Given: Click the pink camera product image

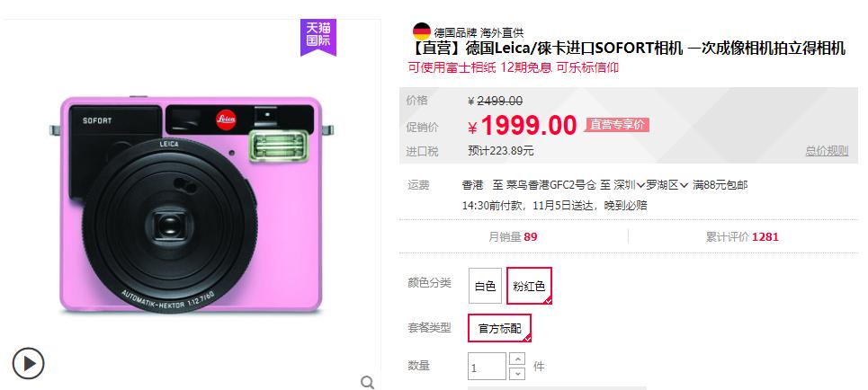Looking at the screenshot, I should [191, 205].
